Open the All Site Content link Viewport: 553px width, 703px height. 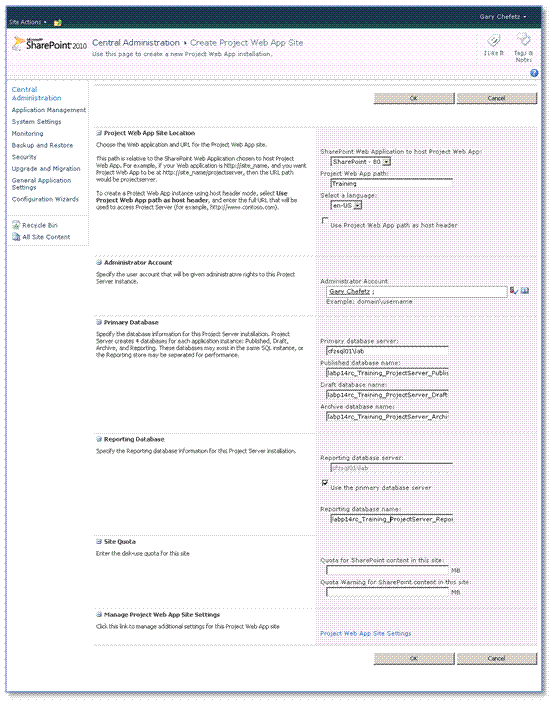click(x=46, y=237)
